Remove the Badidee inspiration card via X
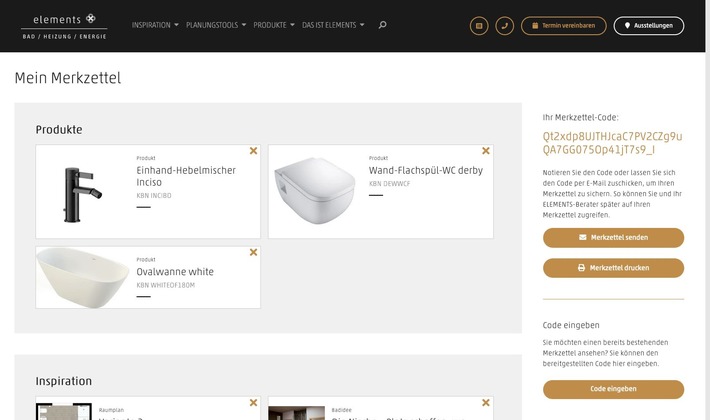 pos(486,404)
